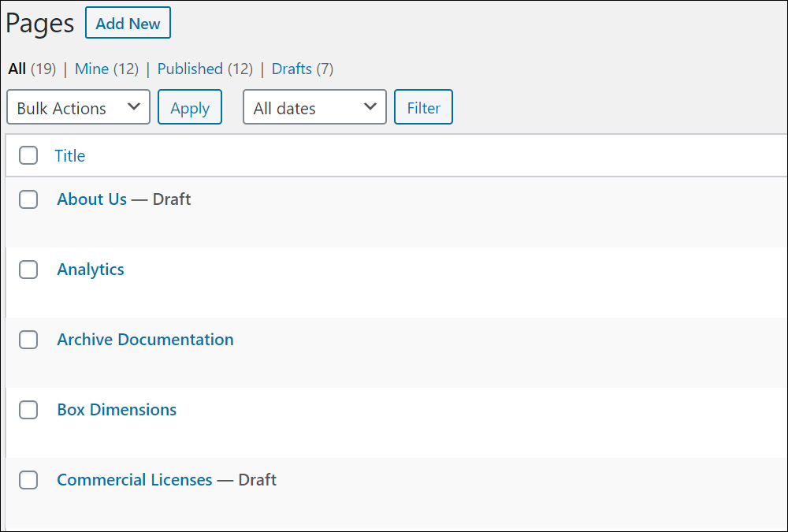This screenshot has width=788, height=532.
Task: Filter pages by Mine
Action: [x=91, y=69]
